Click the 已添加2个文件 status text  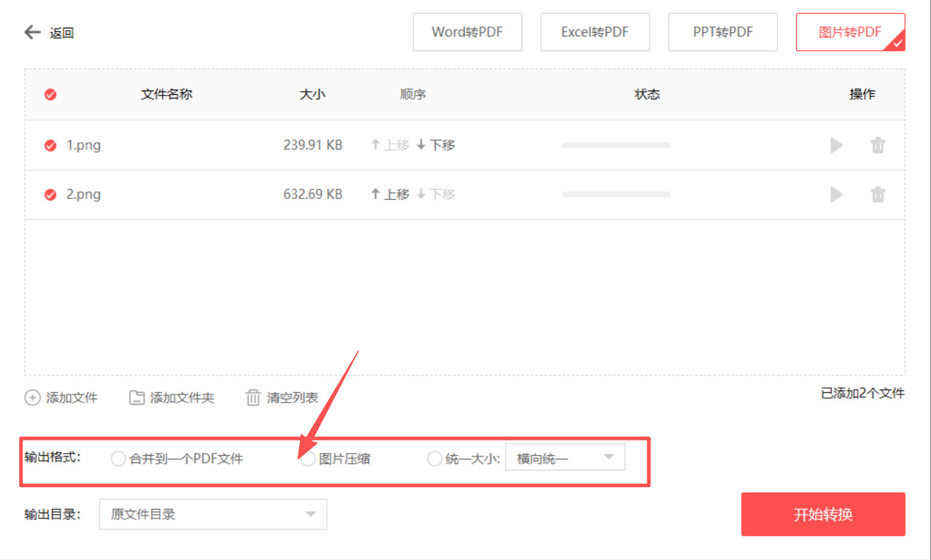[x=862, y=393]
